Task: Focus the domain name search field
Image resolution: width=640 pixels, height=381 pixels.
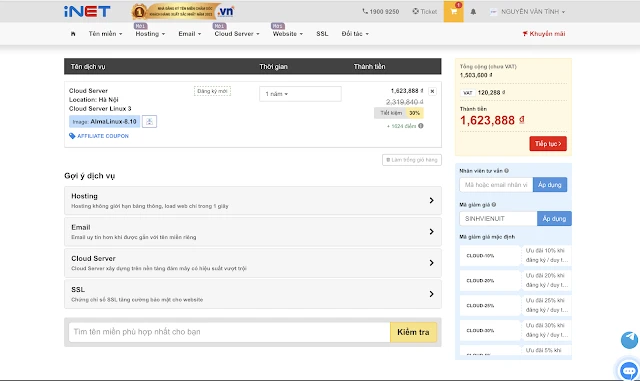Action: (x=229, y=332)
